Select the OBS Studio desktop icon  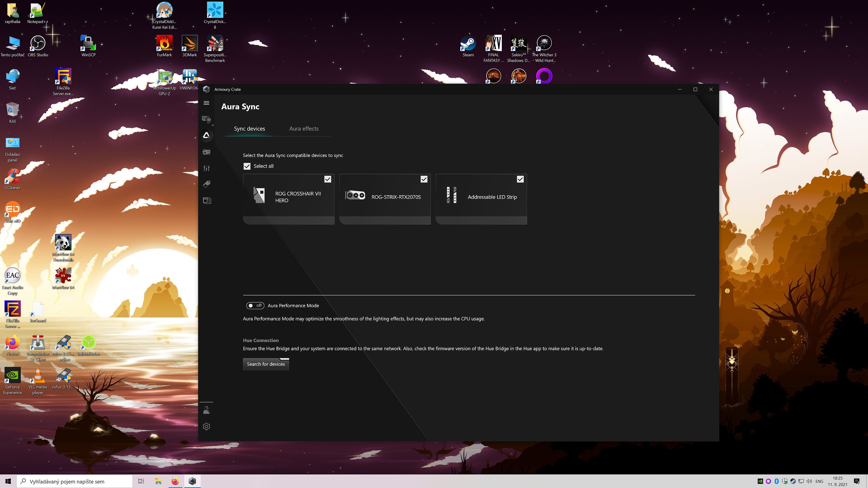pos(38,46)
